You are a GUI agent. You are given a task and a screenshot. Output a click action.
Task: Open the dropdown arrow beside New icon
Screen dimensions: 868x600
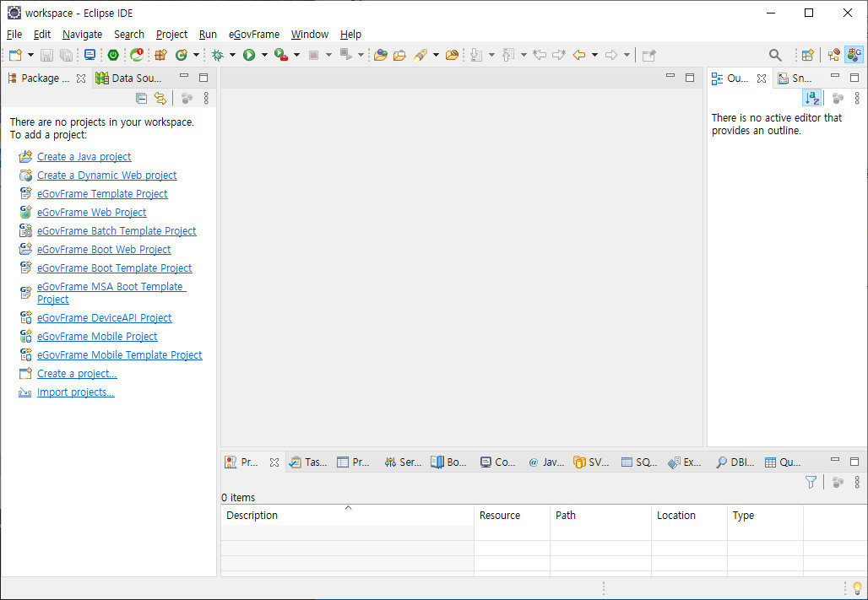(x=30, y=55)
